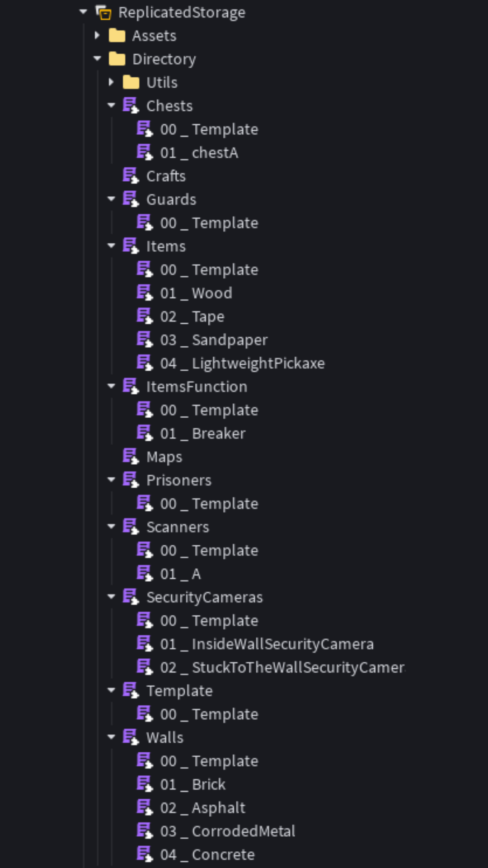The width and height of the screenshot is (488, 868).
Task: Click the 01_Breaker module icon
Action: (x=145, y=433)
